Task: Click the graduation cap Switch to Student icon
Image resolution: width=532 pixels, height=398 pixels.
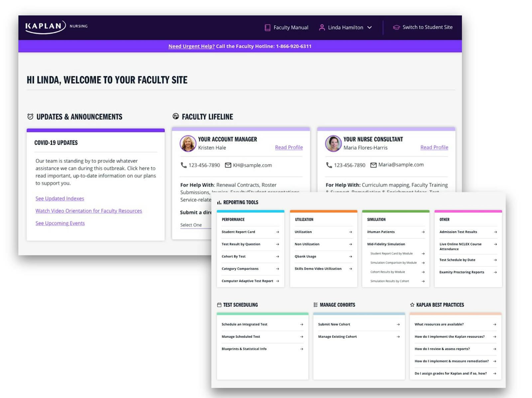Action: click(396, 27)
